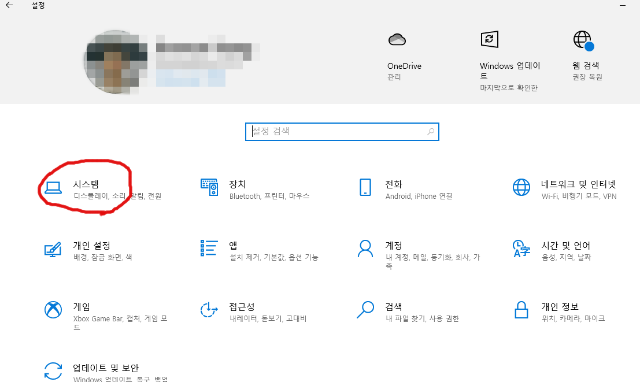The width and height of the screenshot is (640, 382).
Task: Click the '내레이터, 돋보기, 고대비' description
Action: [268, 318]
